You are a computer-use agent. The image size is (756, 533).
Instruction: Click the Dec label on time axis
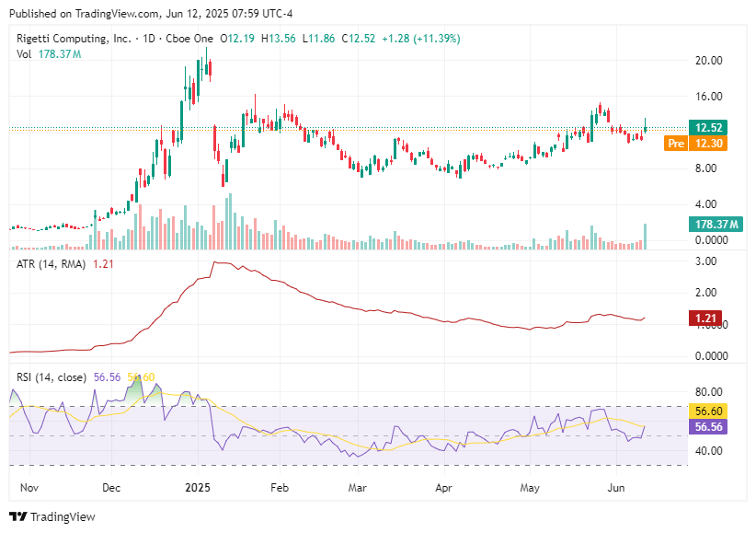[111, 488]
